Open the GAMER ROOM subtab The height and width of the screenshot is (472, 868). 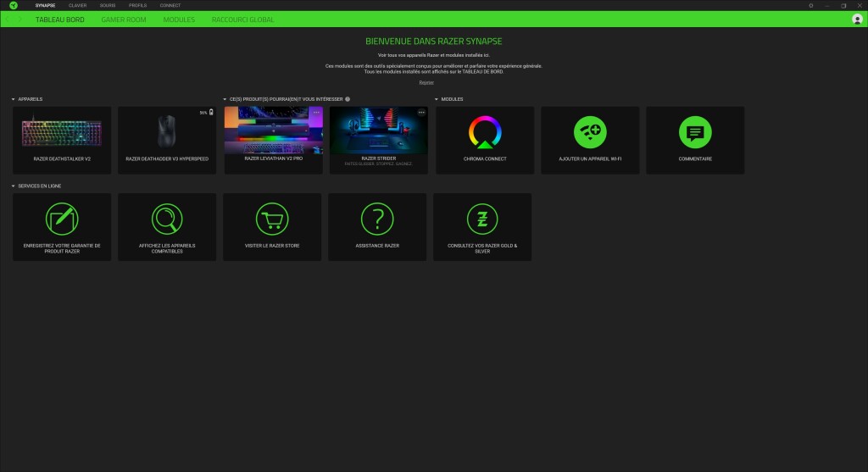point(124,19)
